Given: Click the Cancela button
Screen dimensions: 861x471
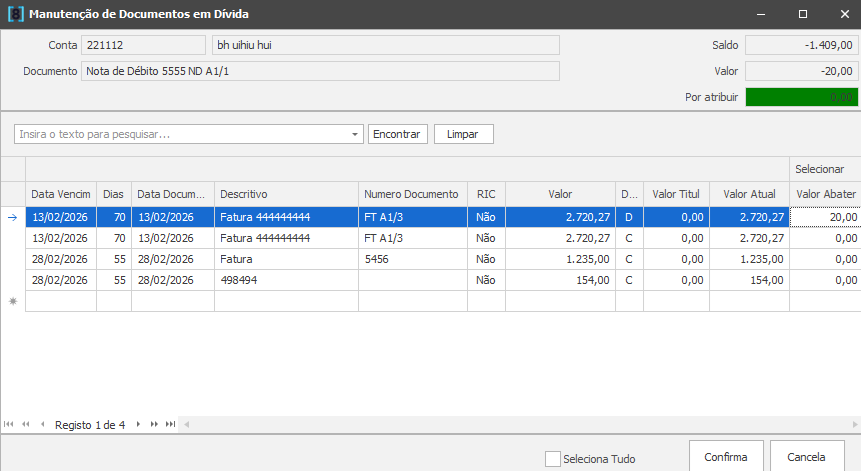Looking at the screenshot, I should point(807,457).
